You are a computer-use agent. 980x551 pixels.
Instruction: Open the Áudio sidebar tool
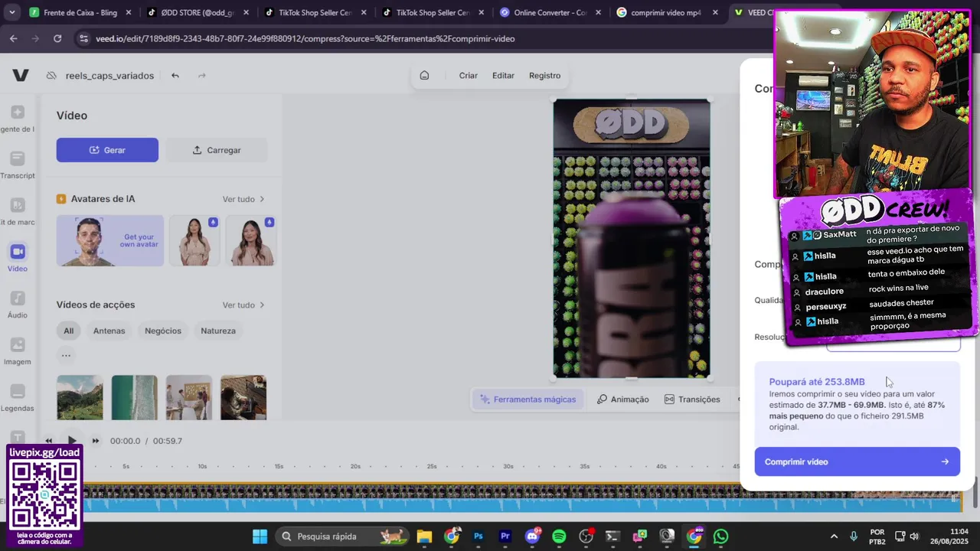point(17,305)
